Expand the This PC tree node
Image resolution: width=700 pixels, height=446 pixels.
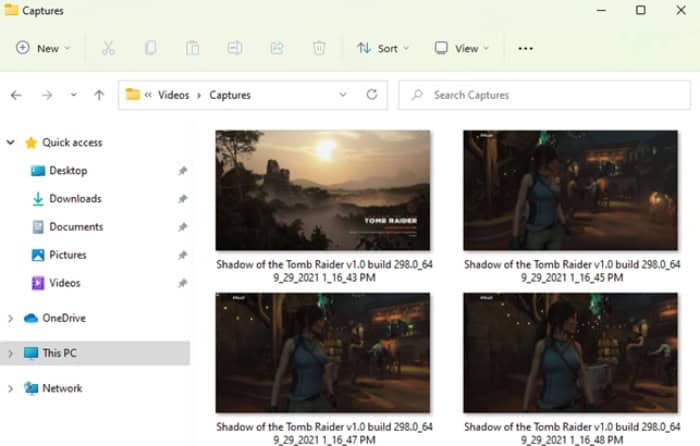[x=10, y=353]
